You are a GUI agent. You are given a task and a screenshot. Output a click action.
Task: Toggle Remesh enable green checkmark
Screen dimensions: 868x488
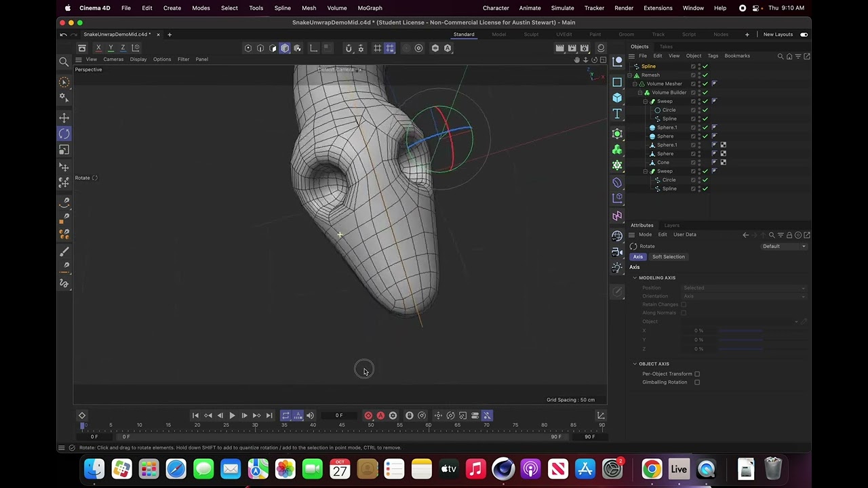(x=705, y=75)
